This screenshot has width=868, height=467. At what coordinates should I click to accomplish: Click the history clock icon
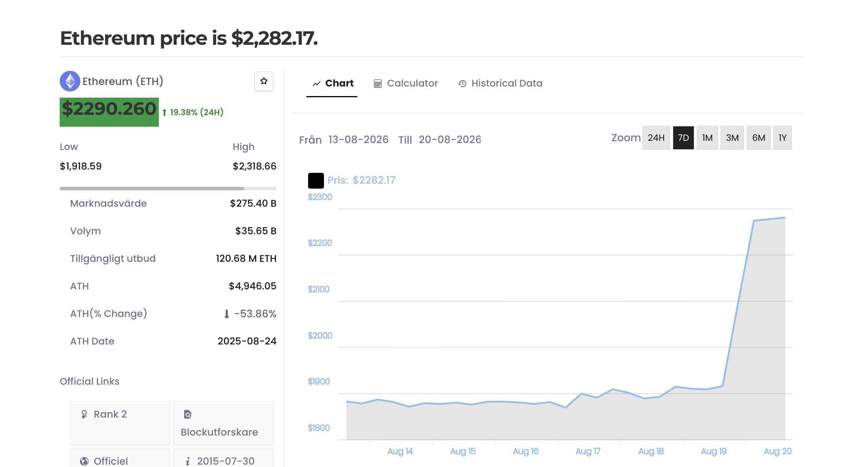coord(462,83)
